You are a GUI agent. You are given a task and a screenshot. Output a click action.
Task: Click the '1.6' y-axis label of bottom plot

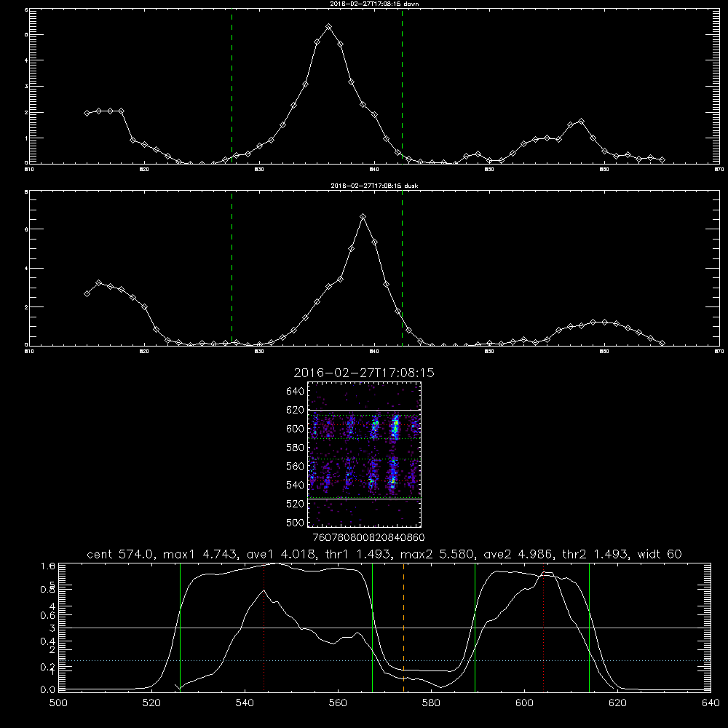(48, 566)
